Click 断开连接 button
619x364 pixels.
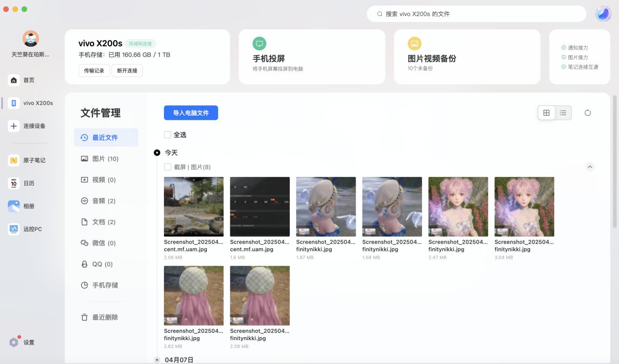pos(127,71)
